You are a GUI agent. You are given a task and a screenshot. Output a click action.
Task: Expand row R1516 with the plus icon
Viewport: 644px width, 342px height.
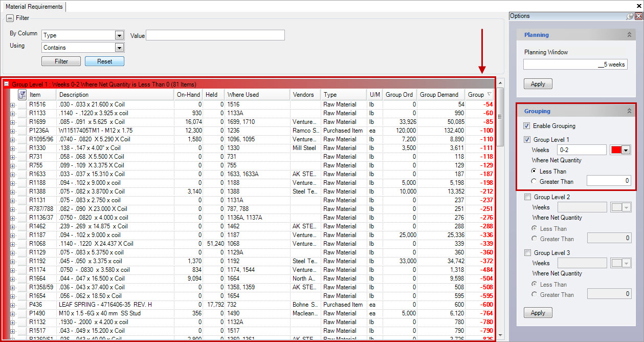(12, 104)
